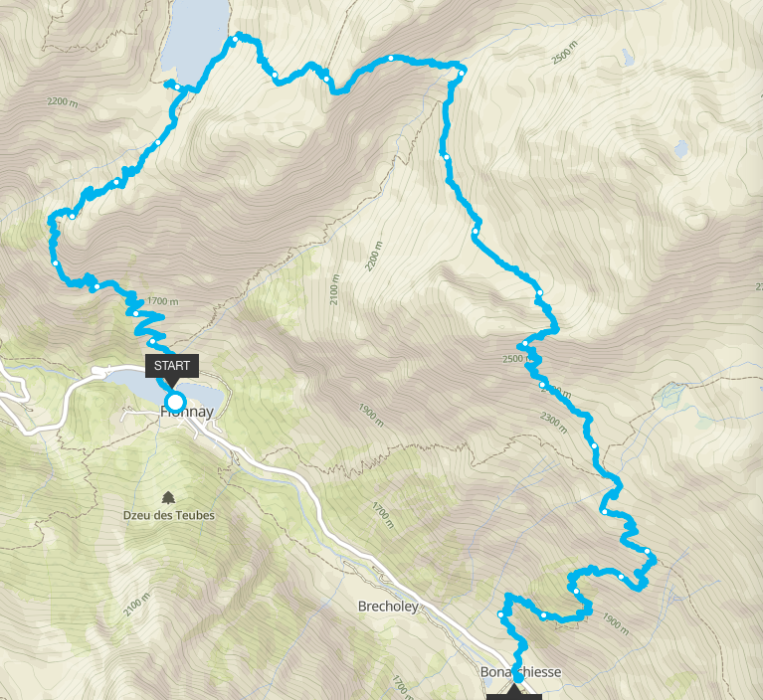The width and height of the screenshot is (763, 700).
Task: Click the Bonatchiesse village label
Action: (520, 672)
